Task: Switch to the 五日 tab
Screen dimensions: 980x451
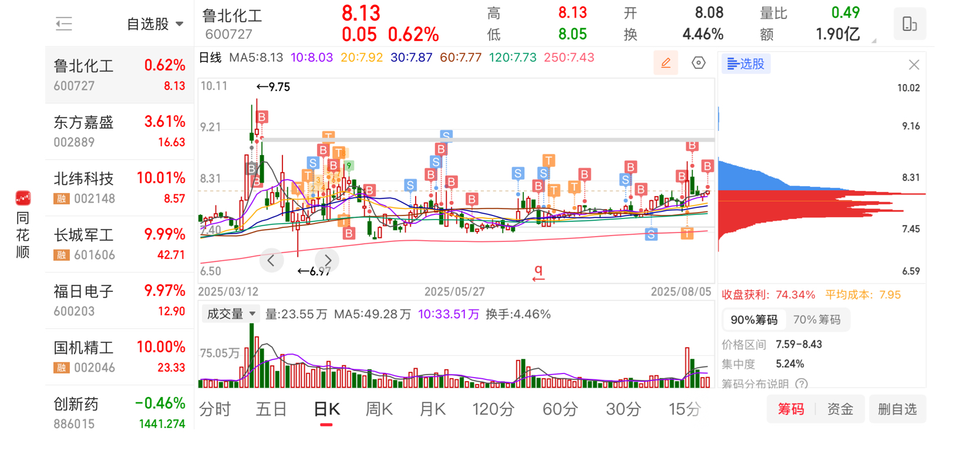Action: click(271, 409)
